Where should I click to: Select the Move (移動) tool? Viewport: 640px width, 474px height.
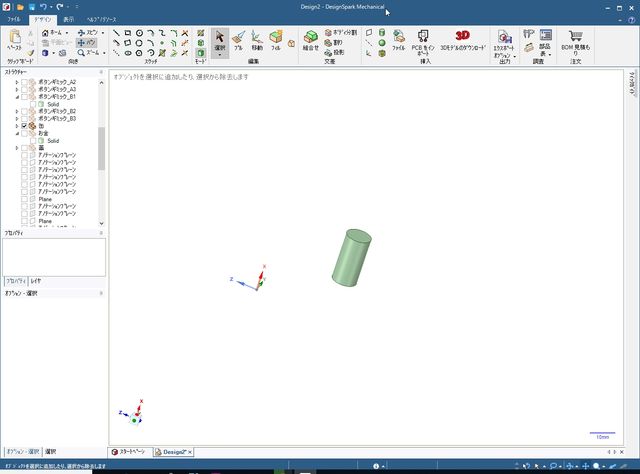click(x=257, y=40)
